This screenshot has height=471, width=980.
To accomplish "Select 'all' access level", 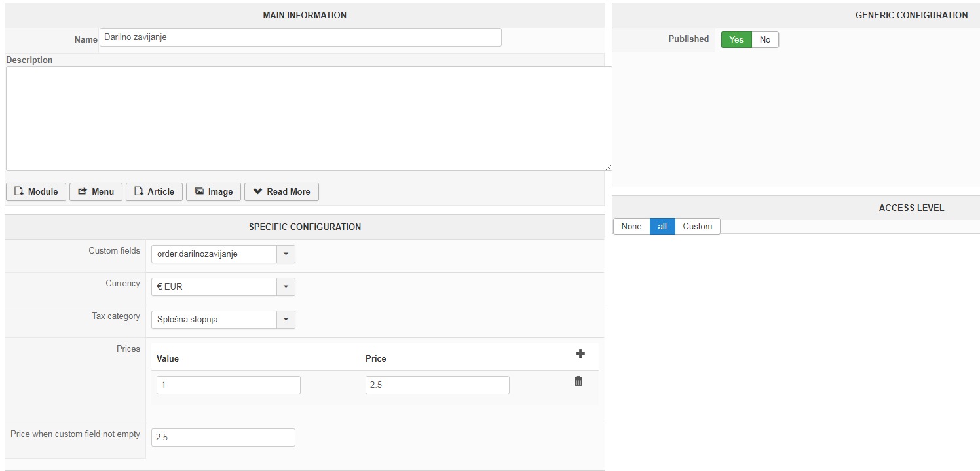I will click(x=662, y=227).
